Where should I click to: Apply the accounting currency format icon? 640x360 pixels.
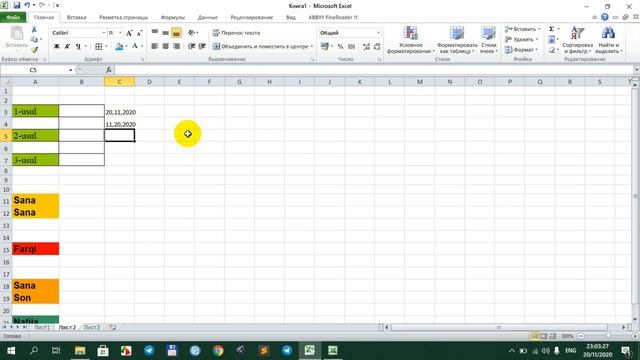click(x=325, y=47)
